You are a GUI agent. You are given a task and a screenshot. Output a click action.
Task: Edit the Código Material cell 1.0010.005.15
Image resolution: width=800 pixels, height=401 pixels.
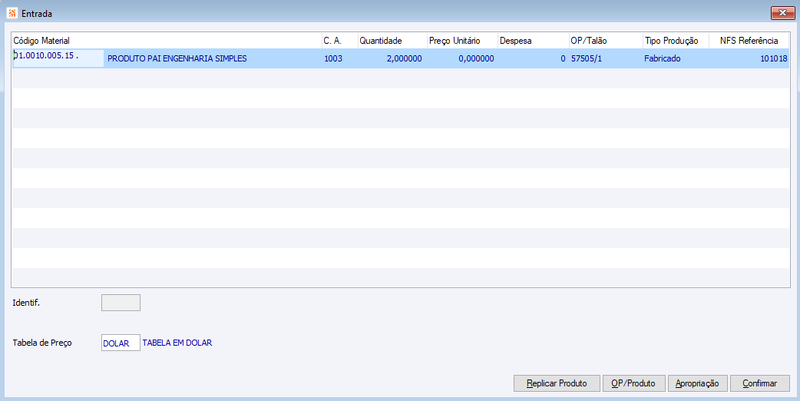pos(58,58)
